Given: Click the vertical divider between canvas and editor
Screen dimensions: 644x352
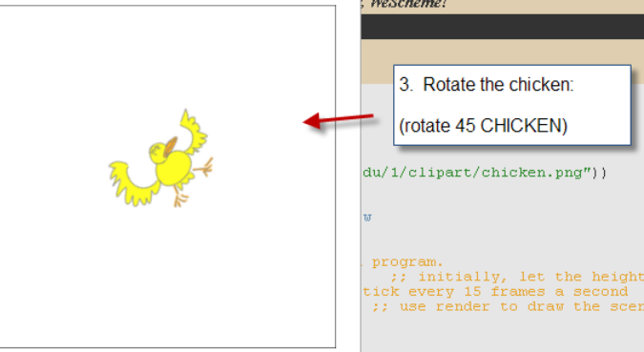Looking at the screenshot, I should [361, 176].
